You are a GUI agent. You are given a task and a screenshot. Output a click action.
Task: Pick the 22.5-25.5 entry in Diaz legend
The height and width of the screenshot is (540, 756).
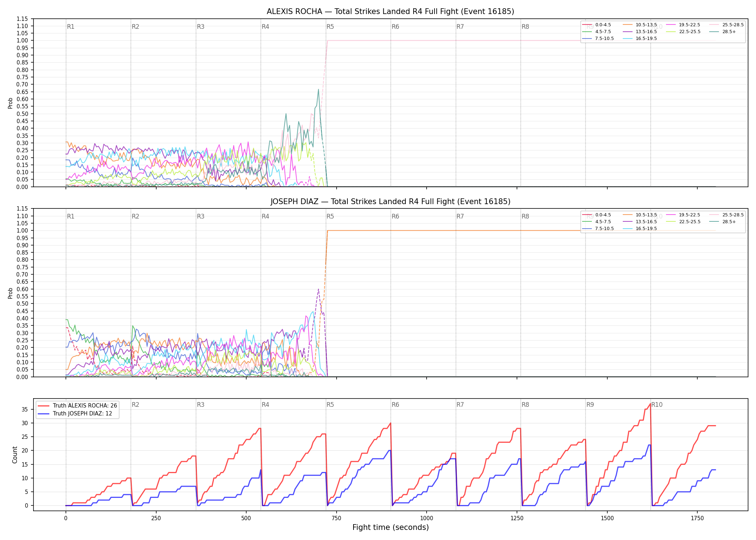[683, 222]
